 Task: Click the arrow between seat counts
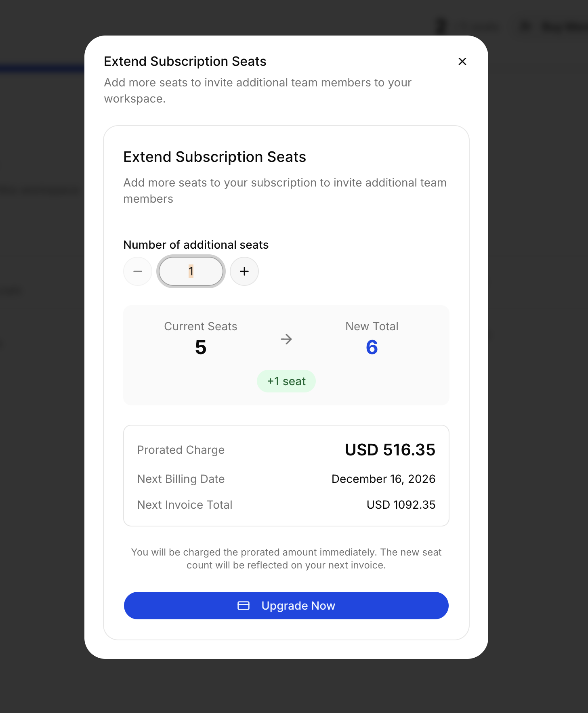click(286, 339)
